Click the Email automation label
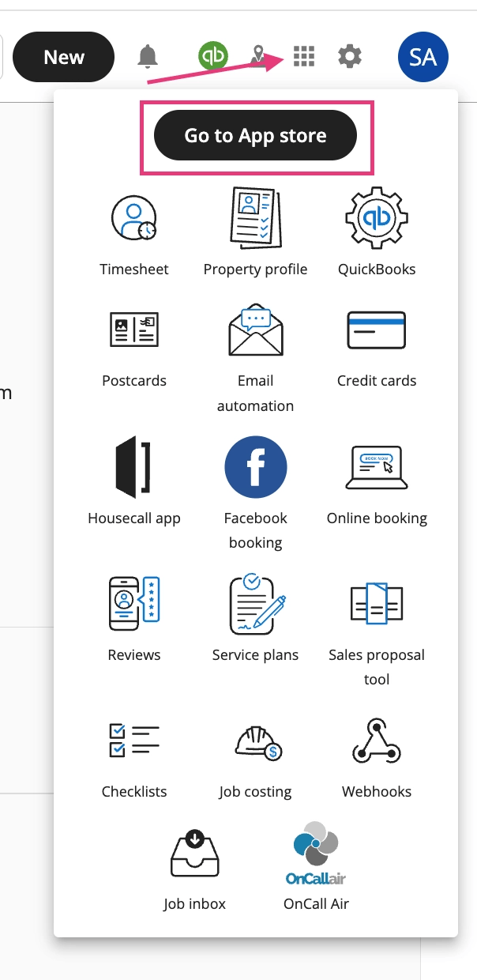The width and height of the screenshot is (477, 980). (255, 393)
